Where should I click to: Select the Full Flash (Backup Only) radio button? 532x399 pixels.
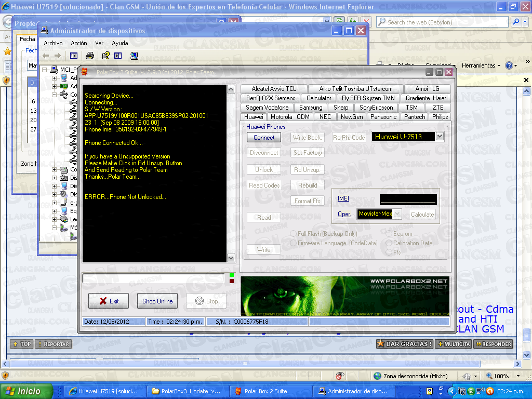294,233
